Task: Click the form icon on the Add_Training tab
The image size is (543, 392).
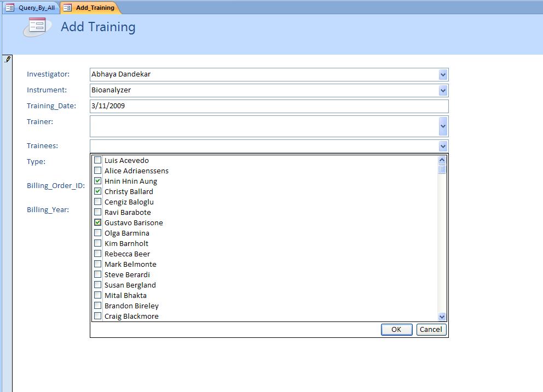Action: 67,7
